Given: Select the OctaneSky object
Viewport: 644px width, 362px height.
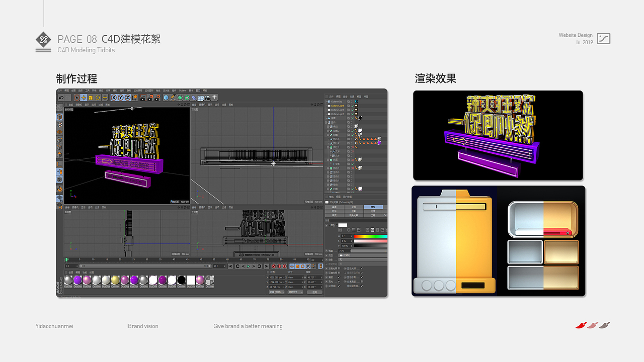Looking at the screenshot, I should [337, 102].
